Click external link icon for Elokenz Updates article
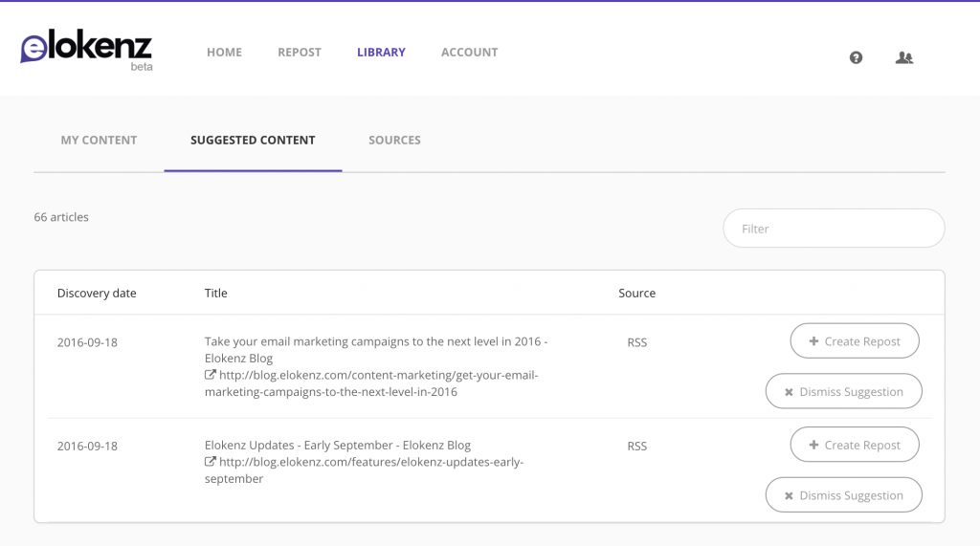This screenshot has width=980, height=546. tap(211, 462)
